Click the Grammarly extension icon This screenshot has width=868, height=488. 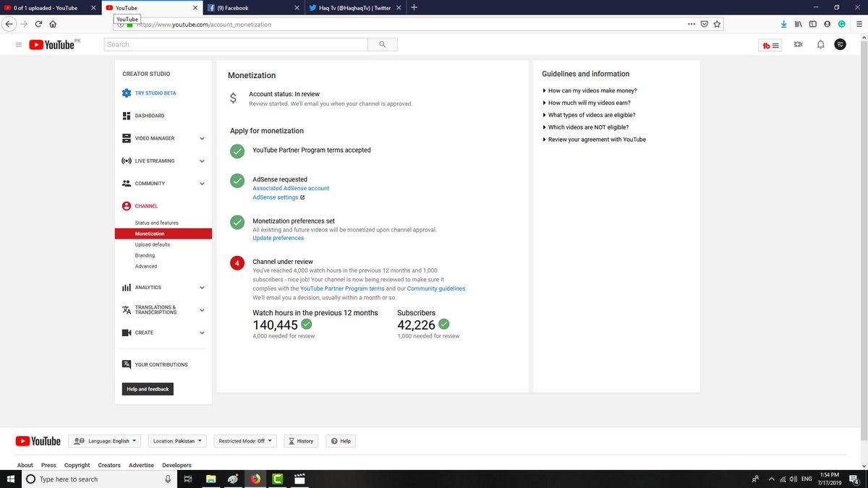pos(842,24)
